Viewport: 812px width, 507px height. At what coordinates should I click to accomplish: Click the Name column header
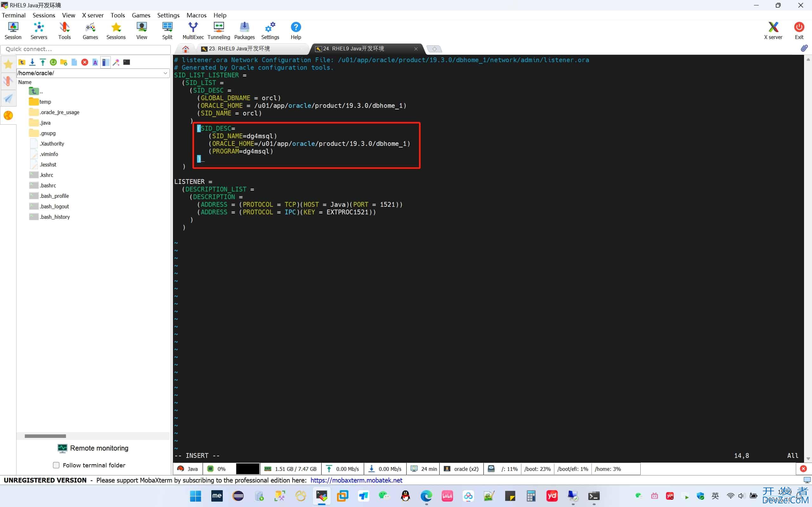(25, 82)
